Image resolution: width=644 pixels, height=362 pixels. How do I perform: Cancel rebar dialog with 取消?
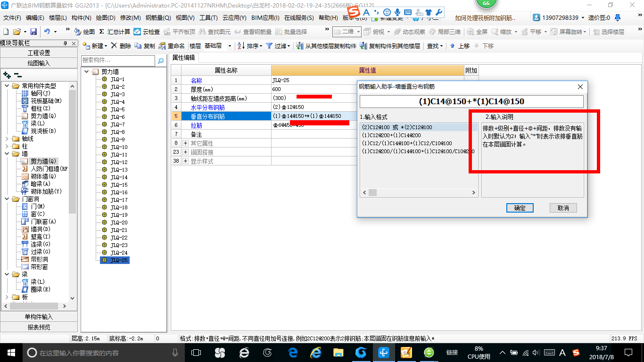click(x=563, y=208)
